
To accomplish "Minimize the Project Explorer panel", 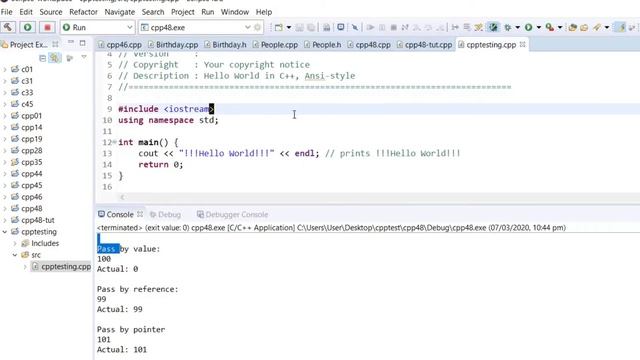I will coord(71,42).
